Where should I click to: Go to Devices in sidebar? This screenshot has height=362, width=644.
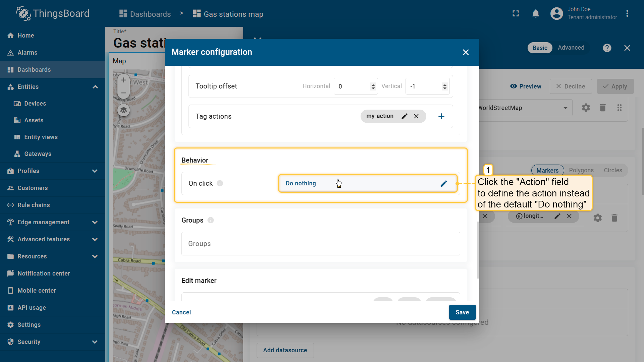[35, 104]
